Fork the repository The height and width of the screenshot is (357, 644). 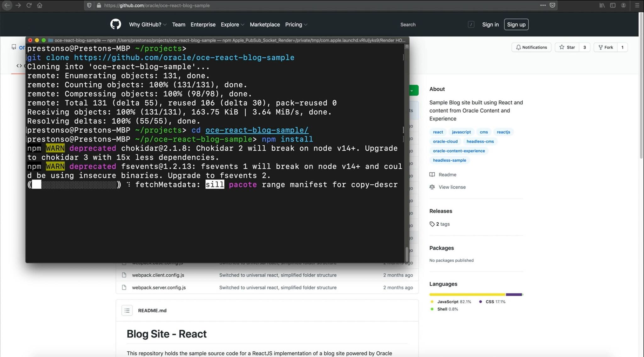[606, 47]
